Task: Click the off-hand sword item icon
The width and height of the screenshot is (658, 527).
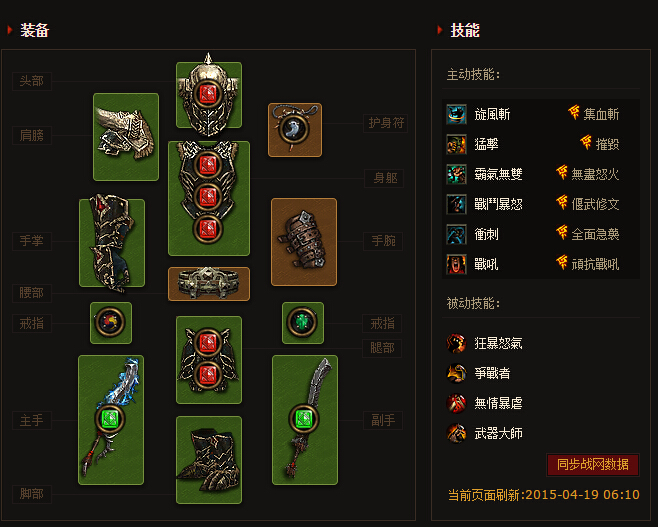Action: [x=305, y=420]
